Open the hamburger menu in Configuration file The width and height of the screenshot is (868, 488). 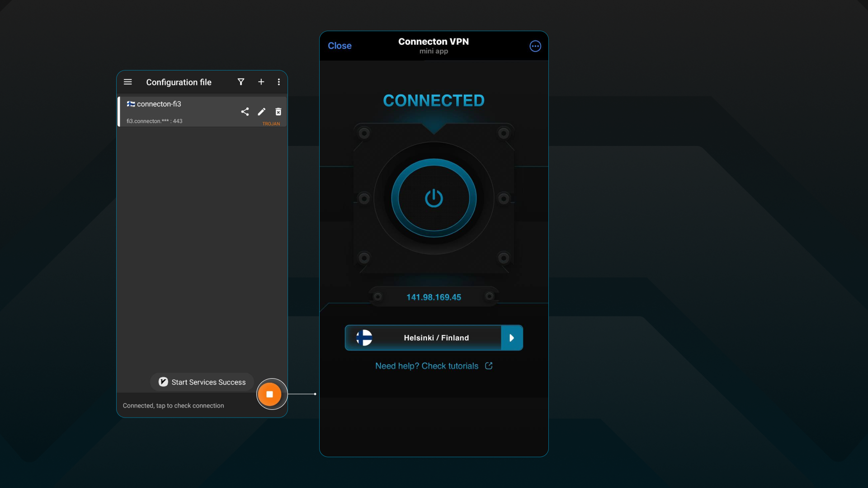click(128, 82)
